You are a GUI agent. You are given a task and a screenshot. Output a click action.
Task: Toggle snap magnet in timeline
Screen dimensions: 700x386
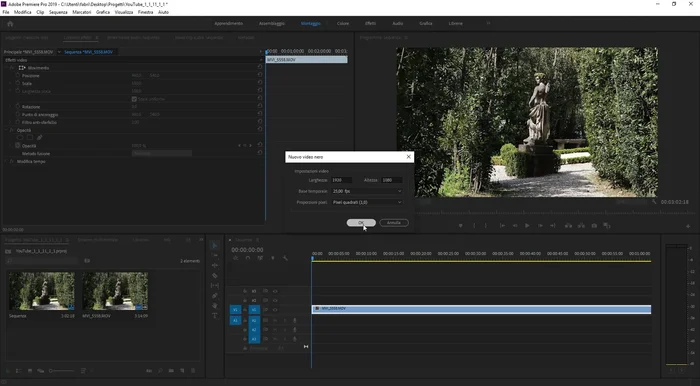tap(248, 258)
